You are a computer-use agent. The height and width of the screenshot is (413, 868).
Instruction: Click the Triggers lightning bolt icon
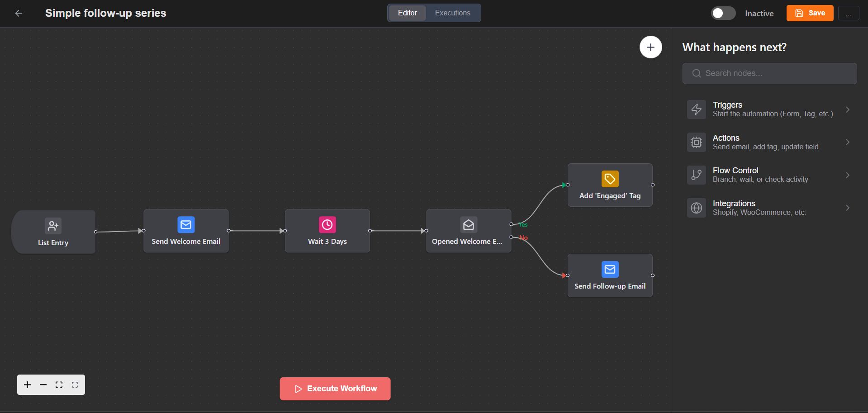click(697, 109)
